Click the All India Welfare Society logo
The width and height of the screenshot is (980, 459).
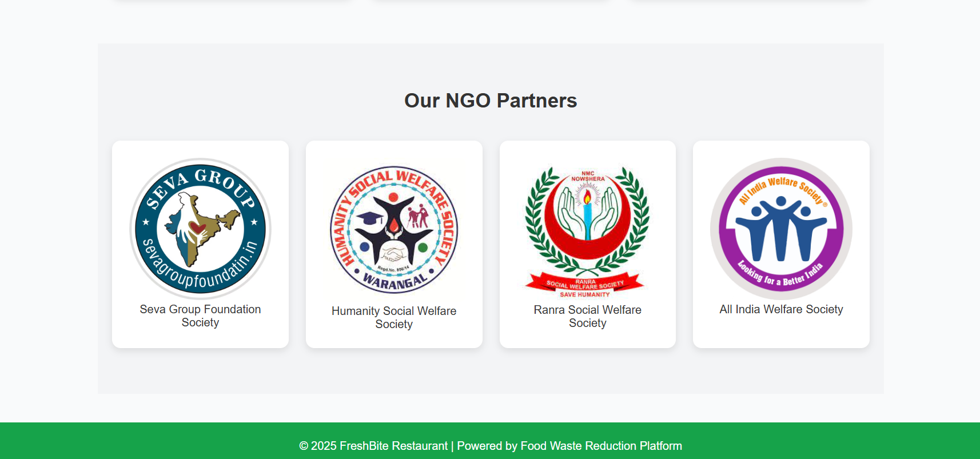pos(781,229)
